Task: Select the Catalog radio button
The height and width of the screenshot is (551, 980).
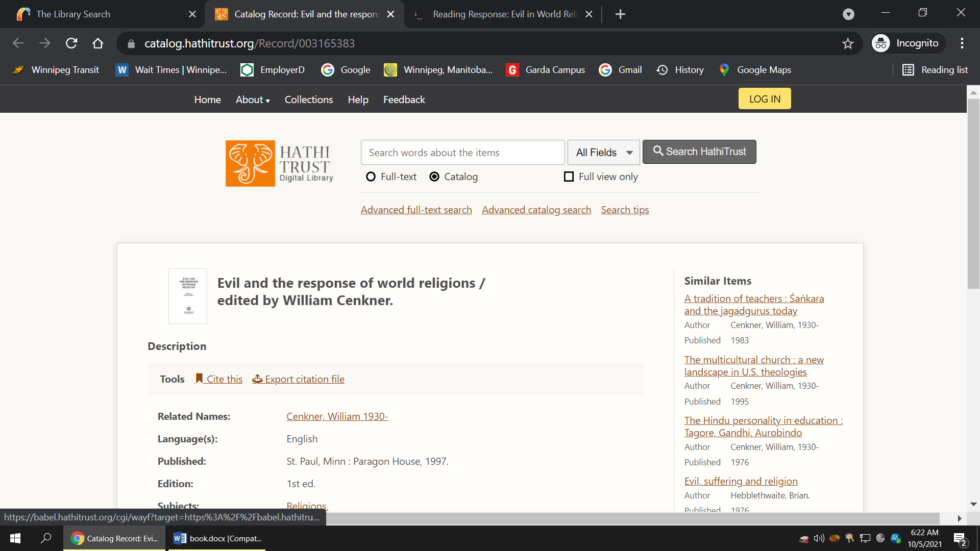Action: [x=434, y=177]
